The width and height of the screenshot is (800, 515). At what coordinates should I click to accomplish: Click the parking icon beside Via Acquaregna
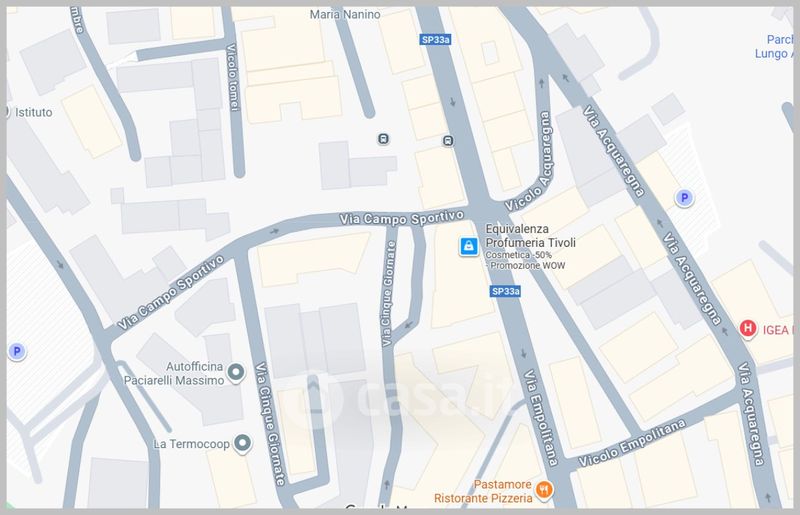(684, 199)
